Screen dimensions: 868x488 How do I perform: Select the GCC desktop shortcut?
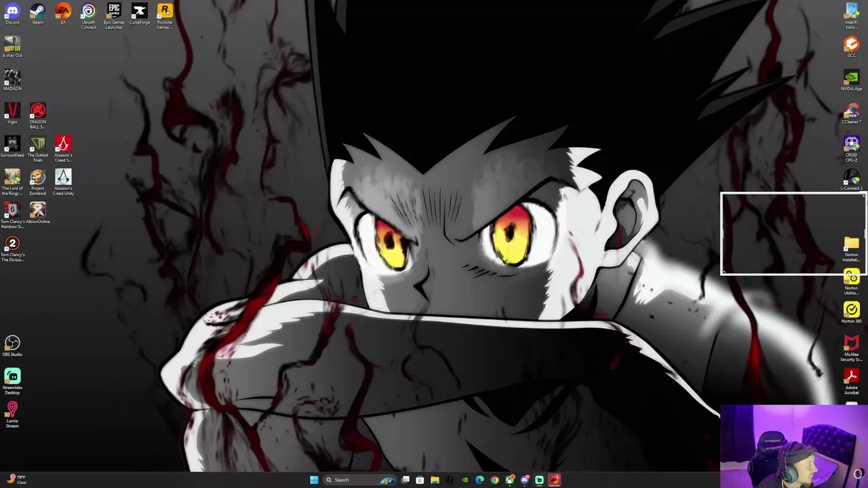[x=852, y=47]
